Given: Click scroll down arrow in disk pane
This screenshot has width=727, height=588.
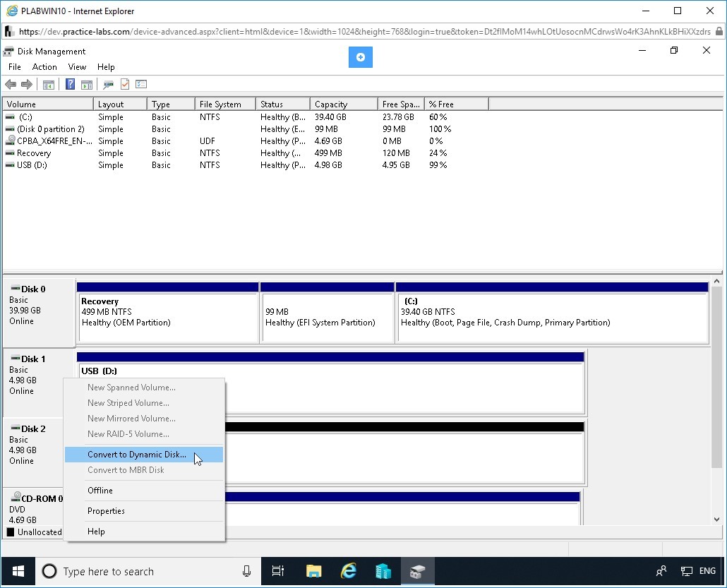Looking at the screenshot, I should (717, 520).
